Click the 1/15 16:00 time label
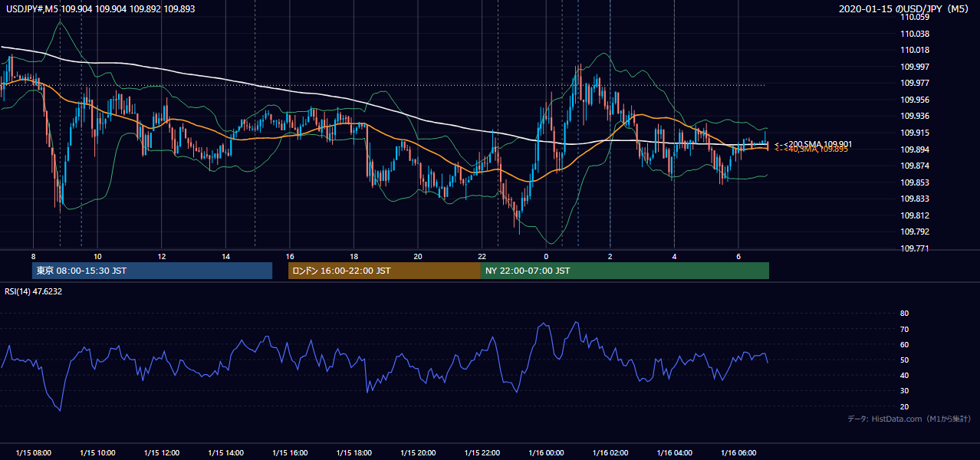The height and width of the screenshot is (460, 980). tap(290, 452)
